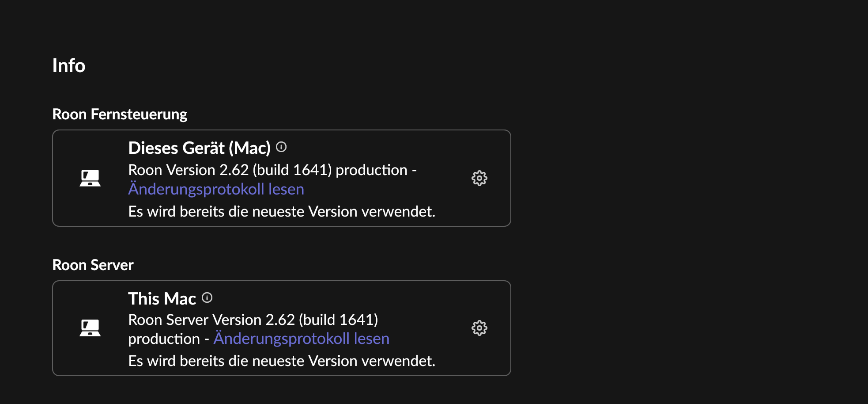Click the word production in Roon Server card
The width and height of the screenshot is (868, 404).
pos(164,339)
